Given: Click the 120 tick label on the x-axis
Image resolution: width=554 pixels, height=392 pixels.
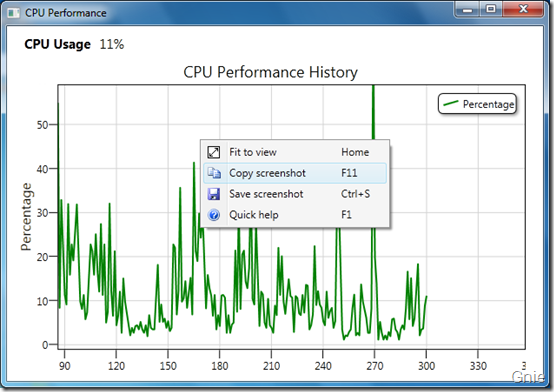Looking at the screenshot, I should click(x=116, y=366).
